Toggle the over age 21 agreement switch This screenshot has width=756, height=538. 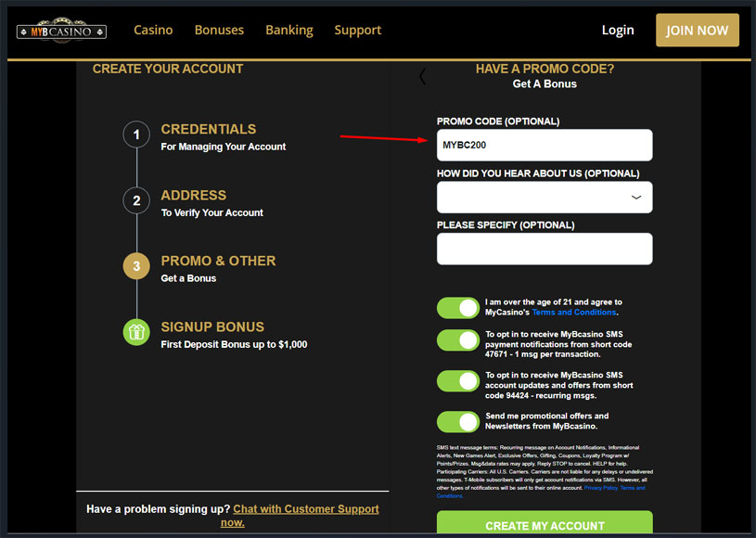[x=458, y=308]
